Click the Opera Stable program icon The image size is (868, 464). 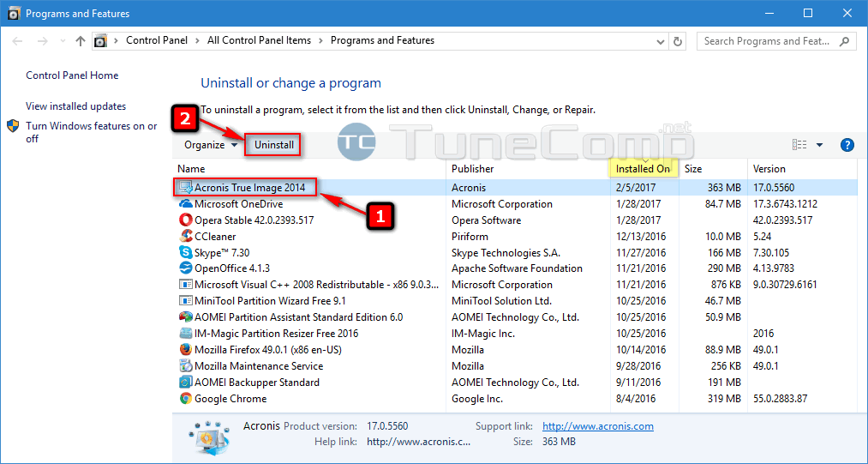pyautogui.click(x=185, y=220)
